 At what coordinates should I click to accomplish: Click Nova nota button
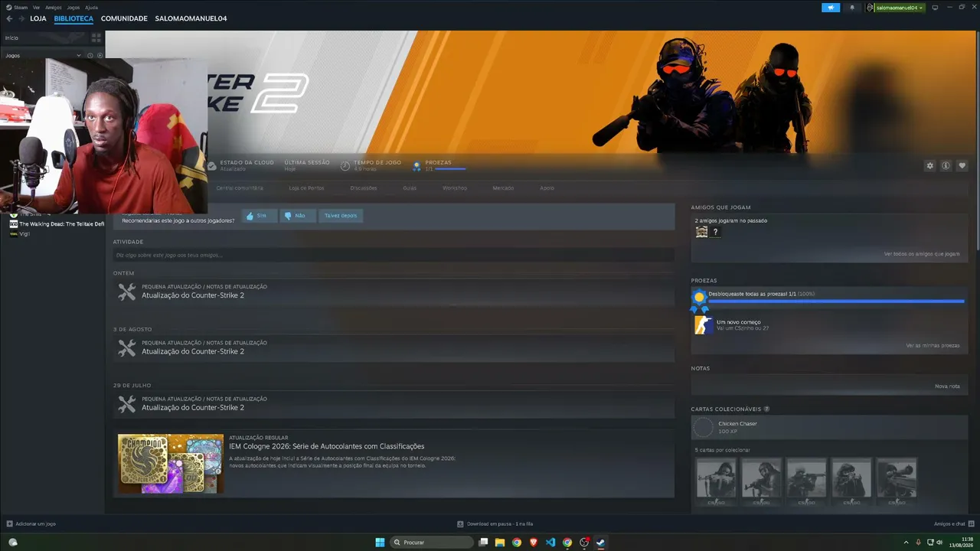[947, 386]
